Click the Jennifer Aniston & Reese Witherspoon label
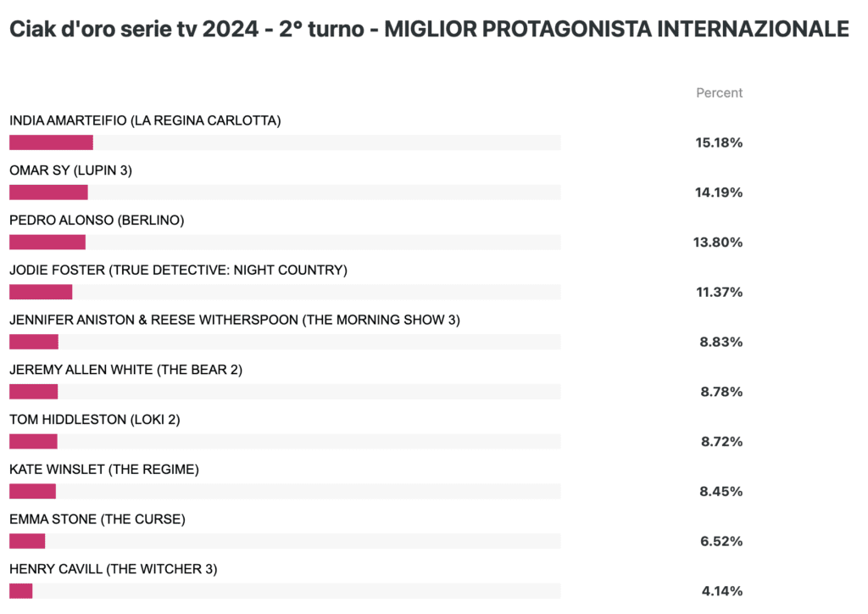This screenshot has width=868, height=614. pyautogui.click(x=235, y=320)
